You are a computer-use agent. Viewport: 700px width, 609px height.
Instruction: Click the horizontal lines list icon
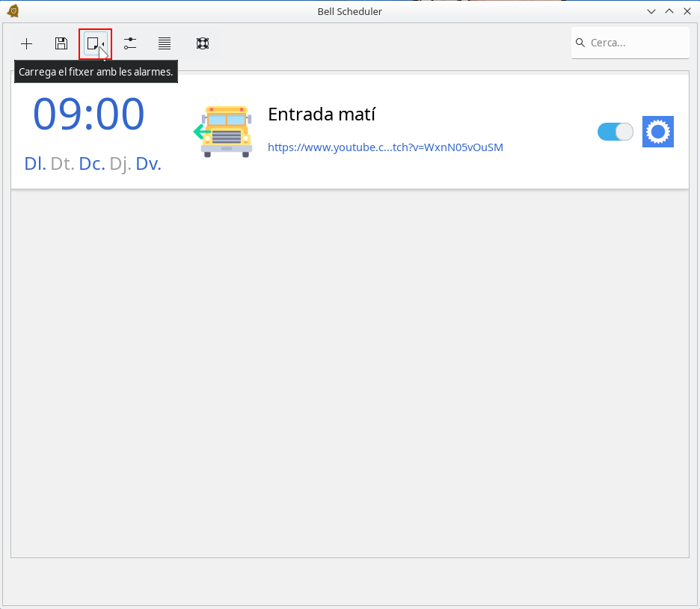click(165, 43)
